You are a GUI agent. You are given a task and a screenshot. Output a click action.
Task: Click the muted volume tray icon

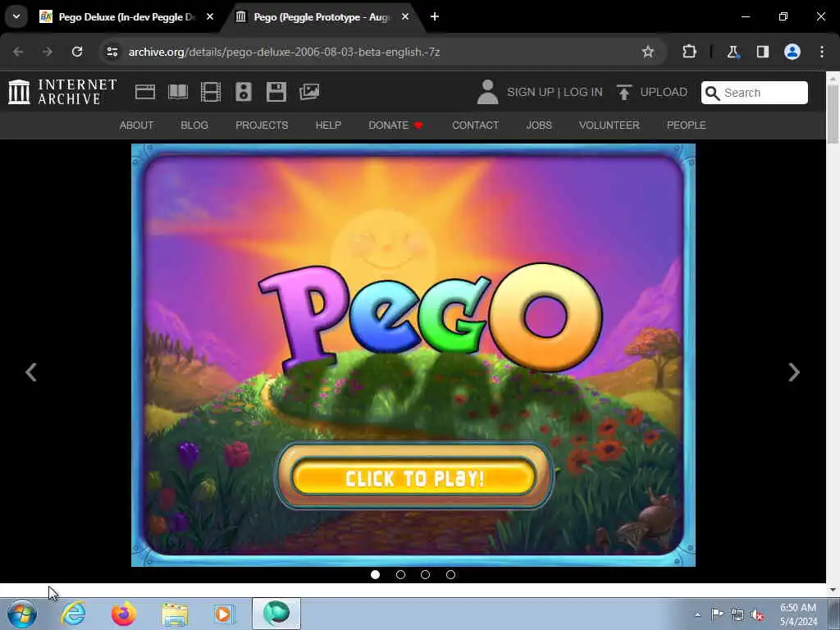click(x=757, y=614)
